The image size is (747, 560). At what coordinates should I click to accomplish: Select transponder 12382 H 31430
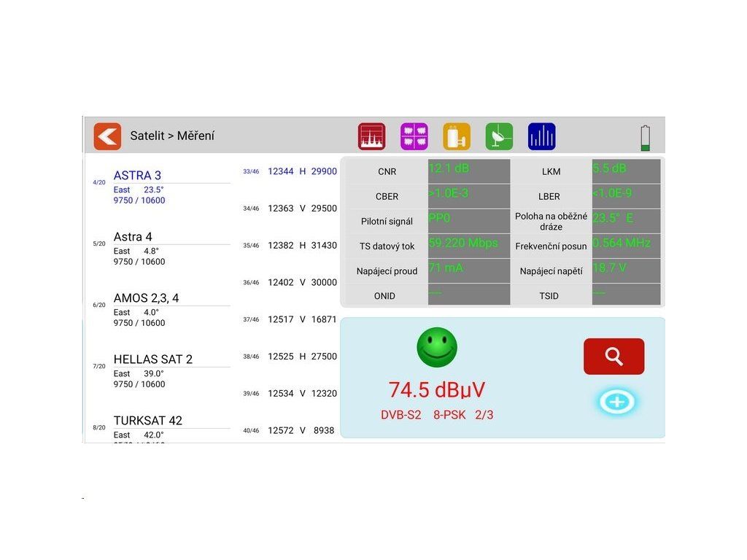click(290, 245)
